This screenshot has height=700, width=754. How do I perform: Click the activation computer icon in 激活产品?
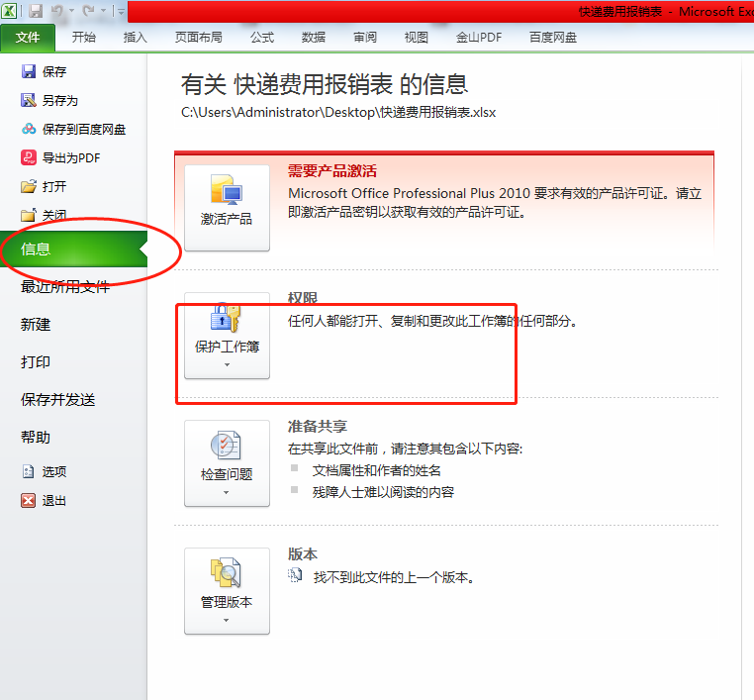pos(226,189)
